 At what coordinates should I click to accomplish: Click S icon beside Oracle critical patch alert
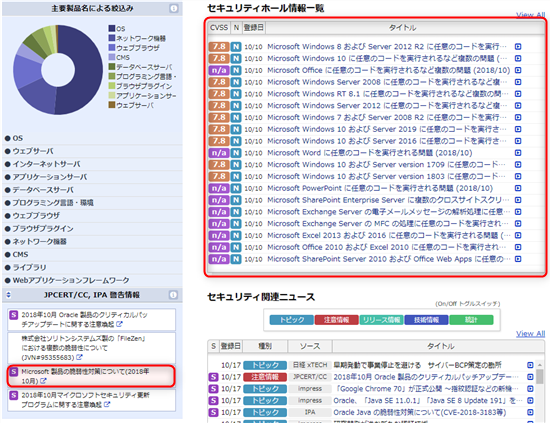coord(13,315)
